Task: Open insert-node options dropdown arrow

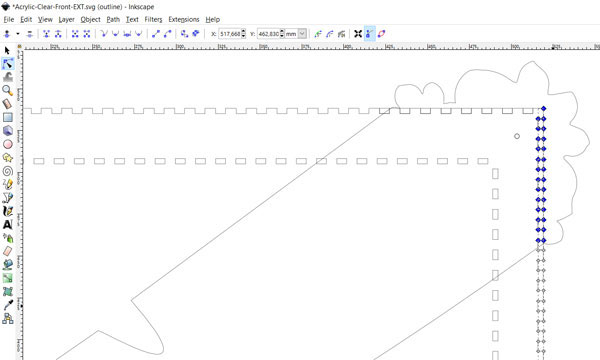Action: tap(18, 34)
